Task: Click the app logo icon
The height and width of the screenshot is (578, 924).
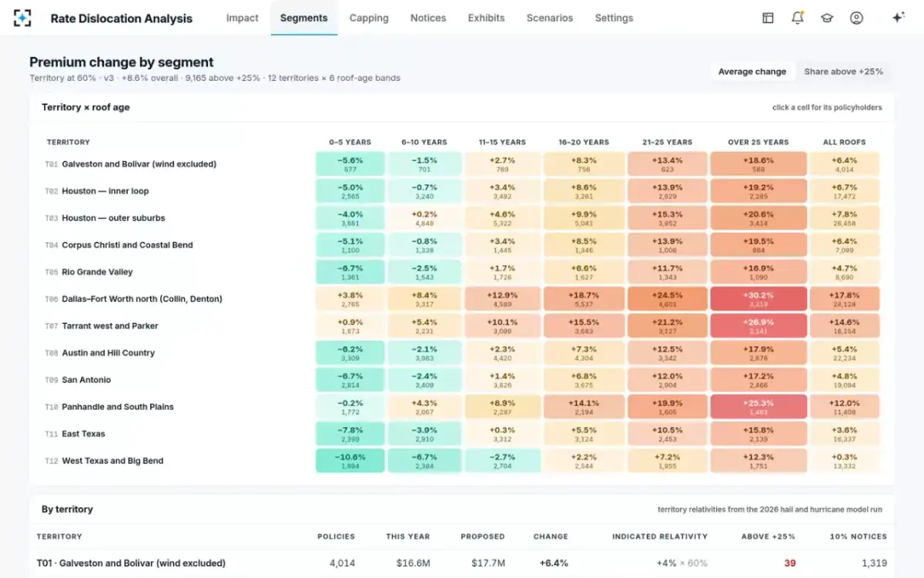Action: coord(23,18)
